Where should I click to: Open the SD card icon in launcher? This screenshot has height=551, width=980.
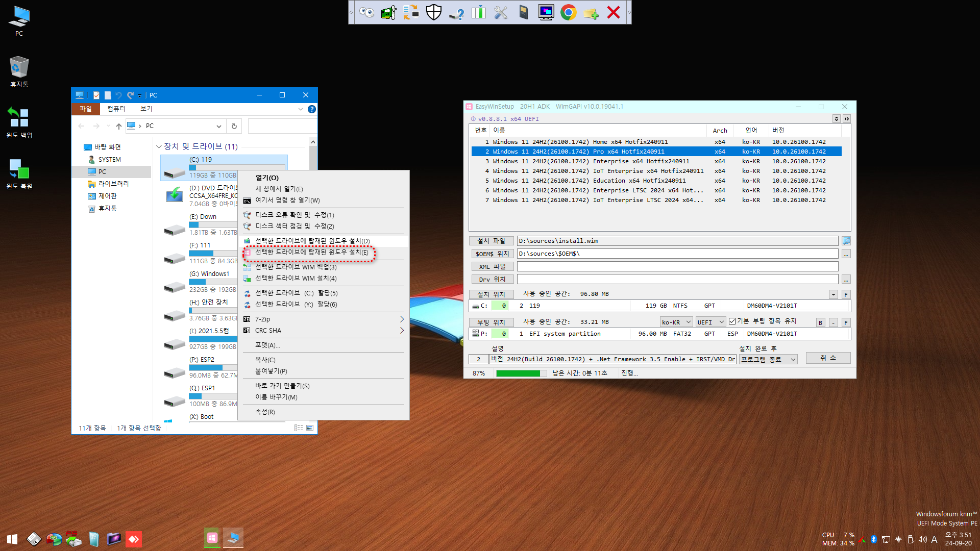pos(523,12)
